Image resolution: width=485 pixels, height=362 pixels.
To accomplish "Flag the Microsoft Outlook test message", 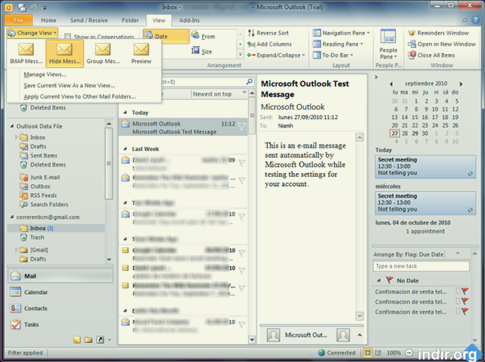I will click(x=242, y=126).
